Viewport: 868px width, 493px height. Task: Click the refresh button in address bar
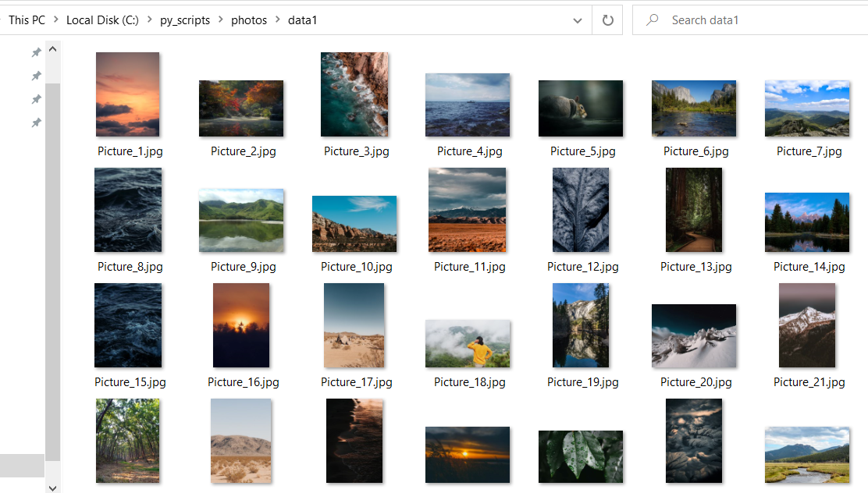pyautogui.click(x=607, y=20)
